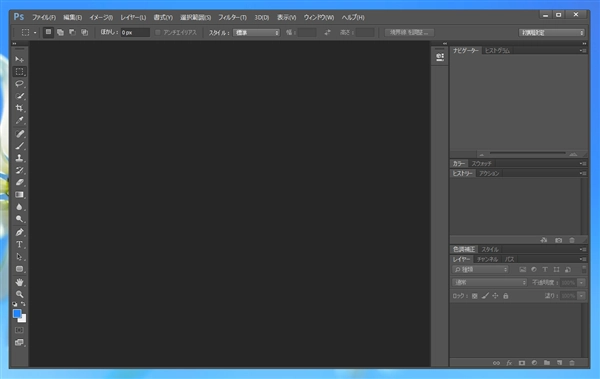The width and height of the screenshot is (600, 379).
Task: Select the Eyedropper tool
Action: point(19,121)
